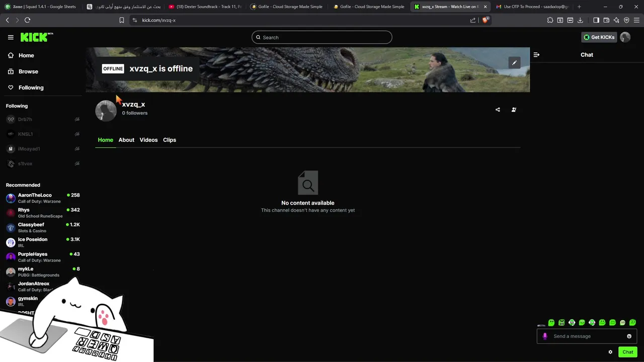Open chat settings gear
Image resolution: width=644 pixels, height=362 pixels.
coord(610,352)
